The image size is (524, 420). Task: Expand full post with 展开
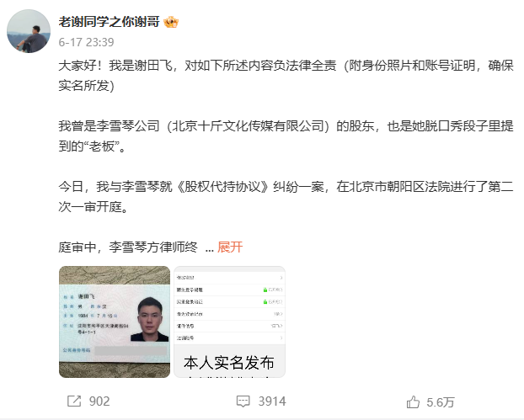pos(230,247)
